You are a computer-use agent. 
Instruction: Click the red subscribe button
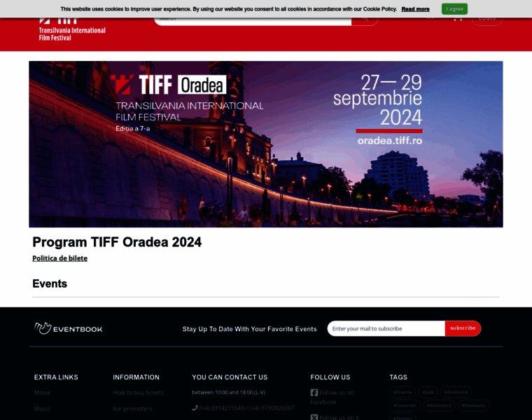[463, 328]
